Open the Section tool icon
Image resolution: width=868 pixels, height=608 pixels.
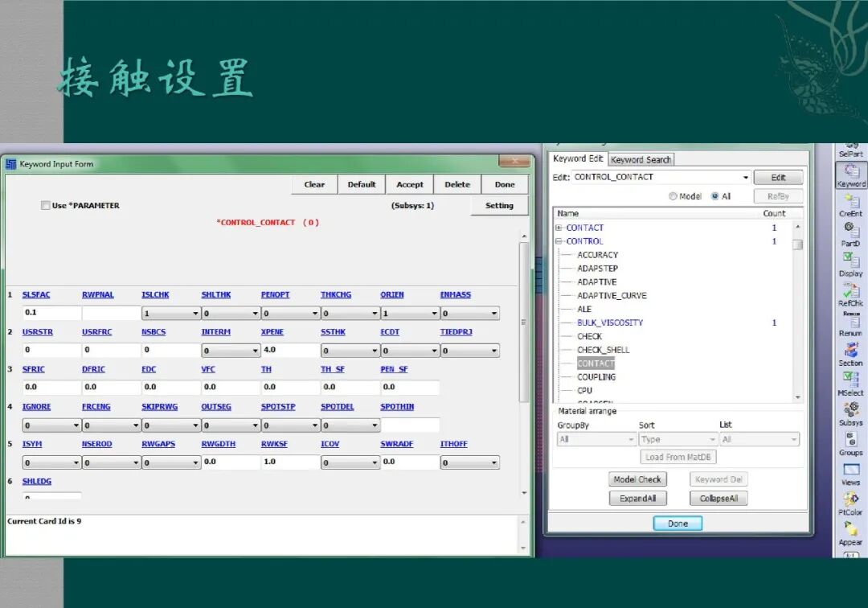coord(850,355)
